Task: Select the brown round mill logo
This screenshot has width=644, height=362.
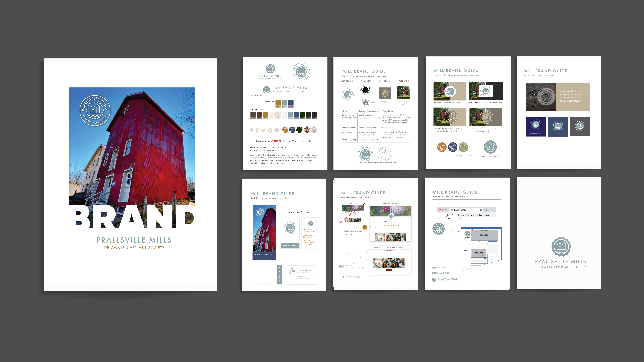Action: [307, 130]
